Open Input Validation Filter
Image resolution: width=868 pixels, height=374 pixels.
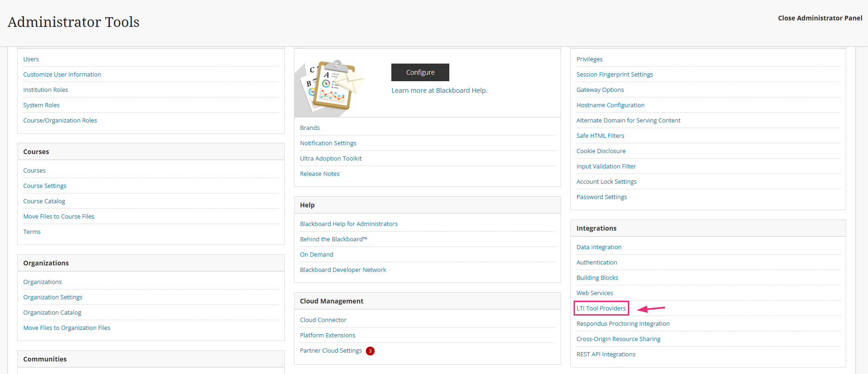tap(606, 167)
